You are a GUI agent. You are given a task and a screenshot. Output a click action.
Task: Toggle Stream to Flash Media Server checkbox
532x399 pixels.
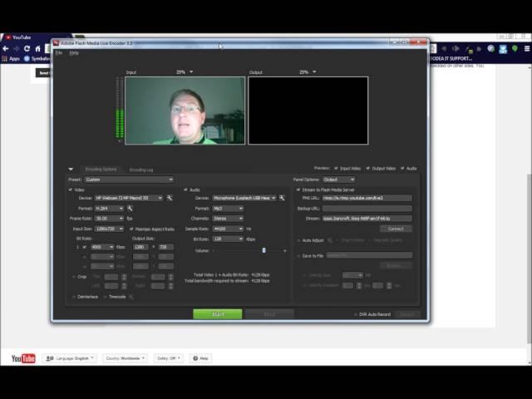pos(298,190)
